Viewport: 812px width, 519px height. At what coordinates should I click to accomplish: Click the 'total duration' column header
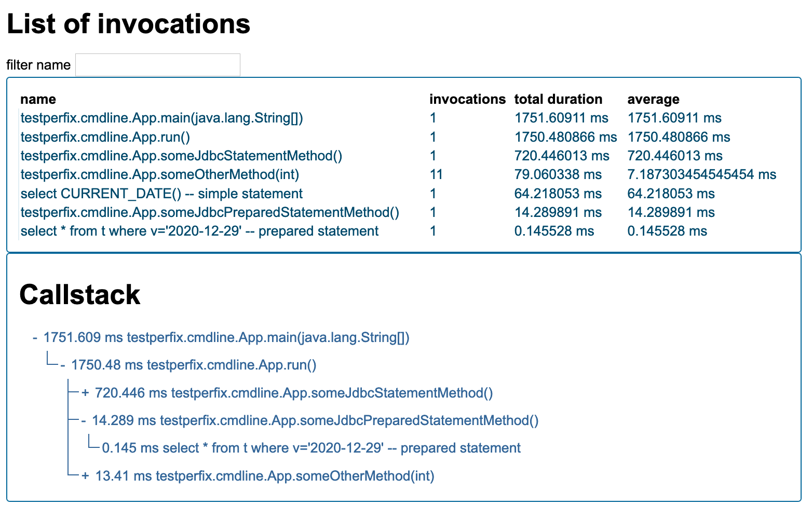click(558, 100)
